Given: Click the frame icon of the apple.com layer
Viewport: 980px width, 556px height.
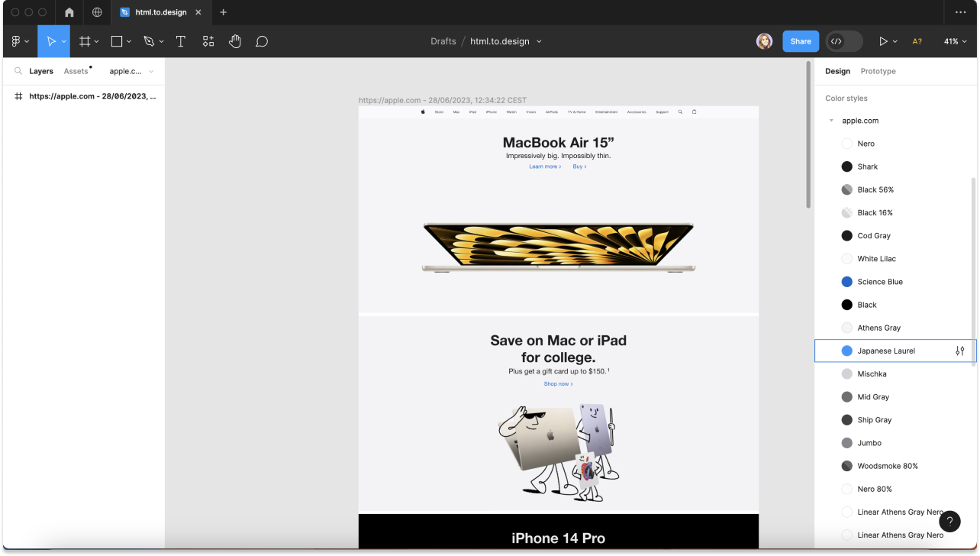Looking at the screenshot, I should (18, 96).
